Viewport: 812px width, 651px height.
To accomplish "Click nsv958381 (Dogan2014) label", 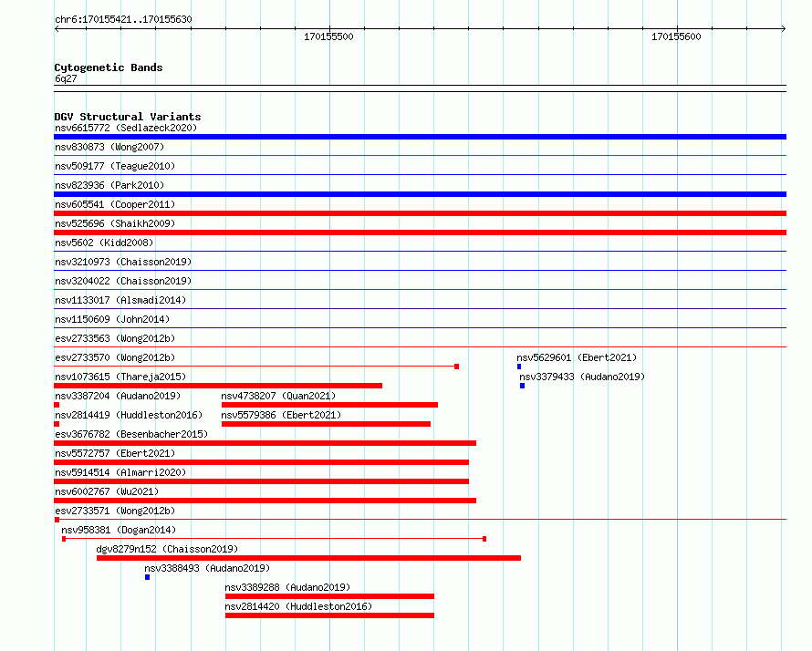I will coord(119,530).
